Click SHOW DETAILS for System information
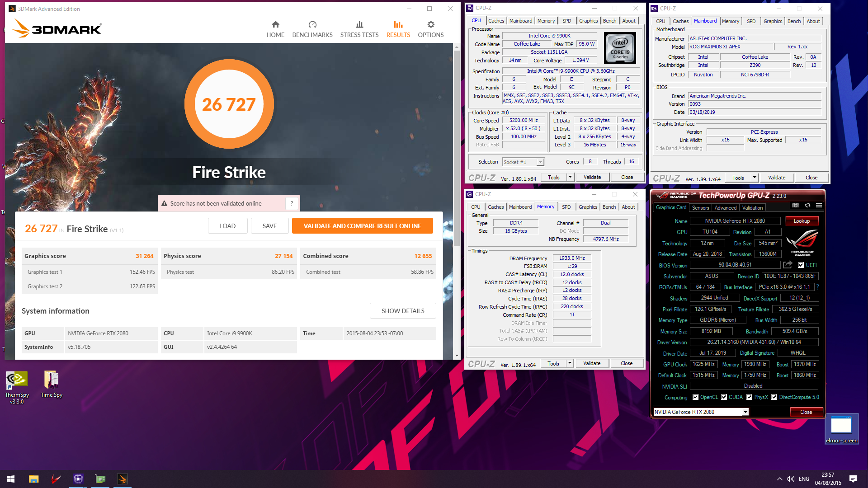 [x=403, y=311]
